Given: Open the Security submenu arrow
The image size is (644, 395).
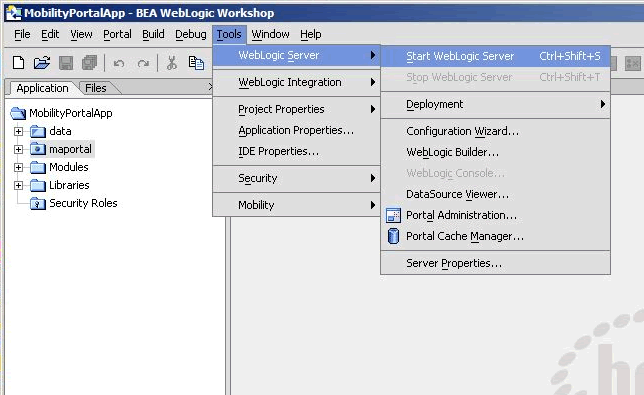Looking at the screenshot, I should tap(373, 178).
